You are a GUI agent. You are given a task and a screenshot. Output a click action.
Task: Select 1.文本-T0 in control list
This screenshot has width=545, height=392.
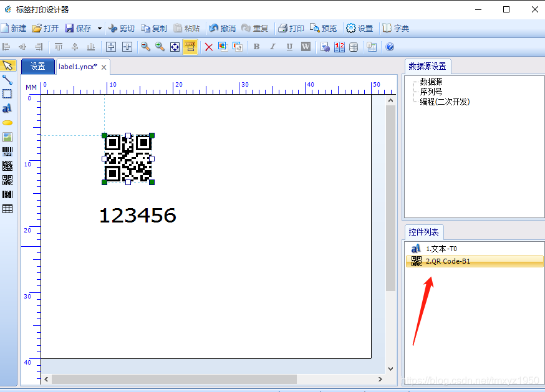[475, 249]
